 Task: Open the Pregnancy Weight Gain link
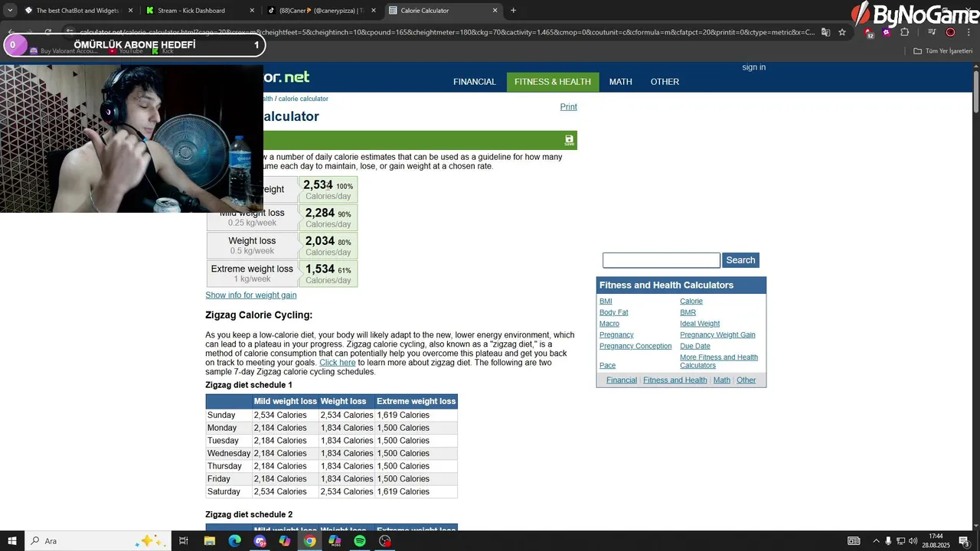pyautogui.click(x=717, y=335)
